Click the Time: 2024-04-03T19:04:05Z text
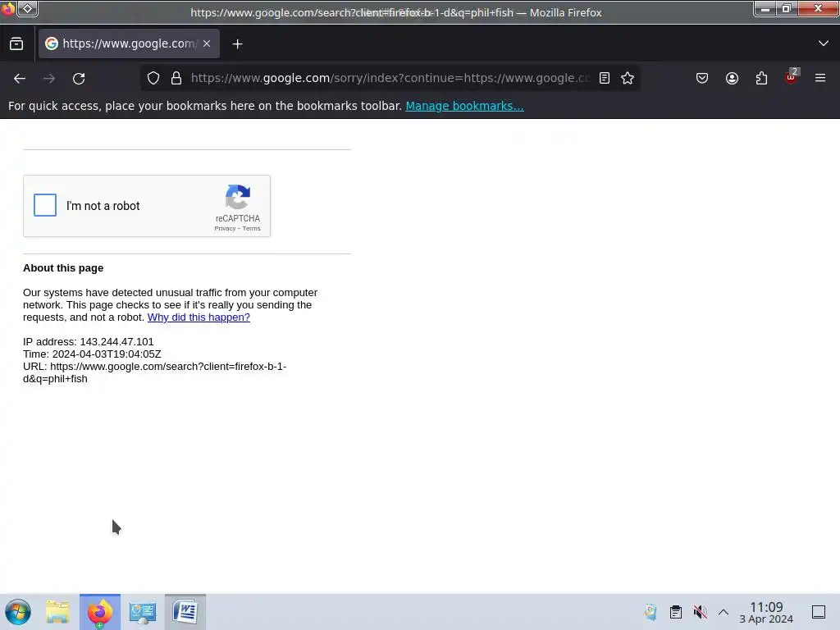The height and width of the screenshot is (630, 840). click(x=92, y=354)
